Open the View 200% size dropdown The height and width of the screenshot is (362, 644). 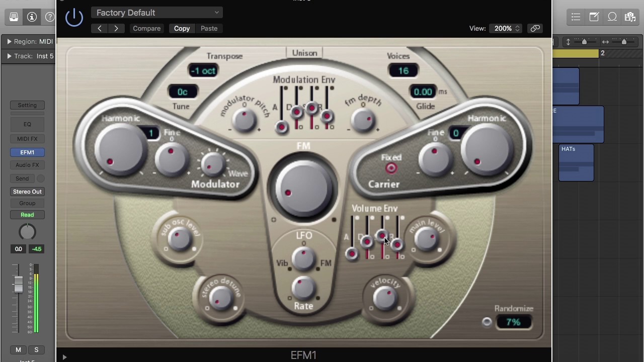point(506,29)
